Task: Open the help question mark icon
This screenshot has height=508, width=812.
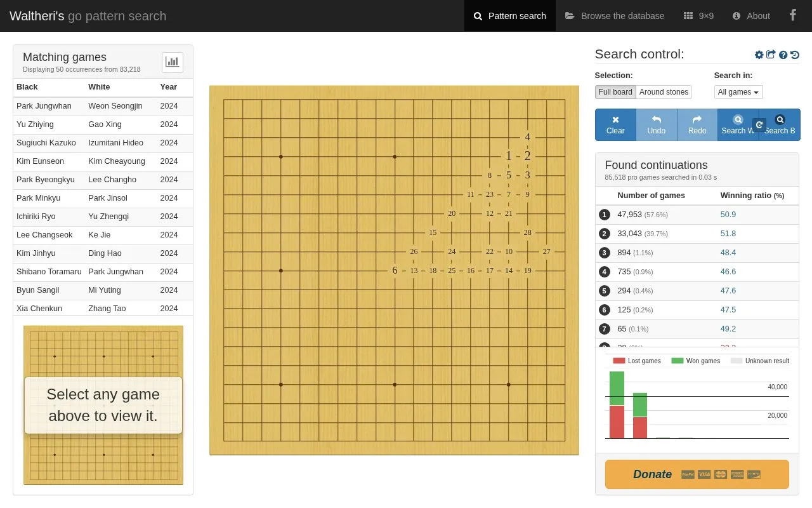Action: tap(783, 55)
